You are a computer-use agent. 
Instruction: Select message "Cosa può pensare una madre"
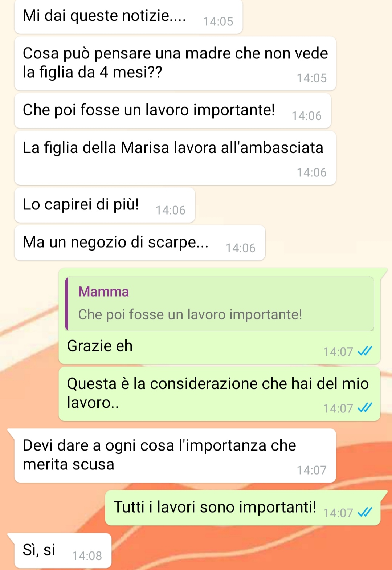click(x=175, y=64)
